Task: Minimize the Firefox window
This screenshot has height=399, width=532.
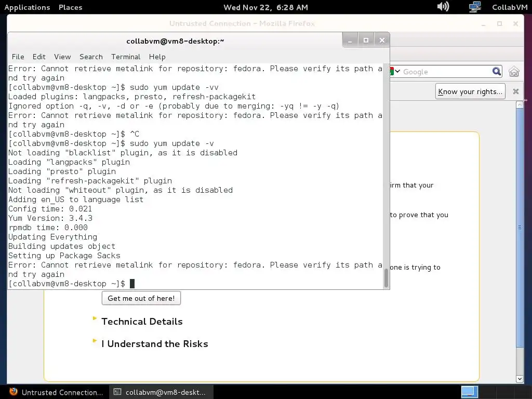Action: click(484, 24)
